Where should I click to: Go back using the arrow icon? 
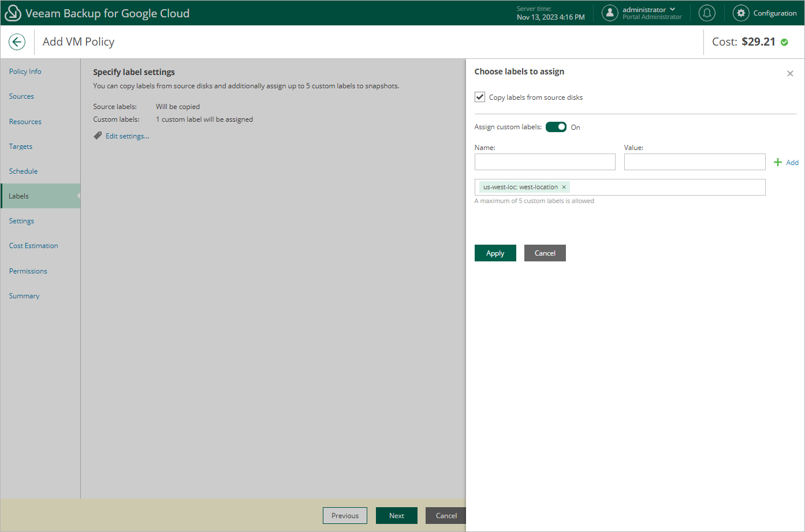(x=17, y=42)
